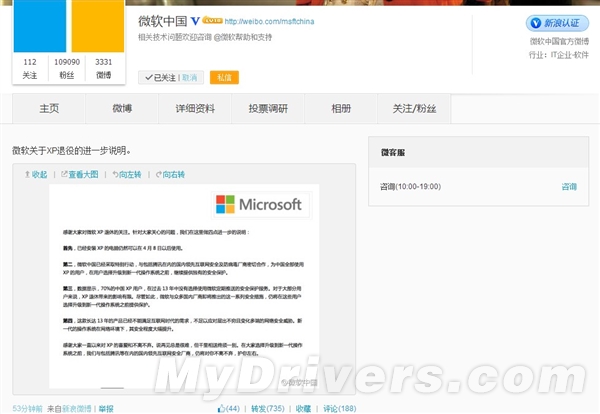Open the 112 关注 following count
The width and height of the screenshot is (600, 414).
(30, 68)
